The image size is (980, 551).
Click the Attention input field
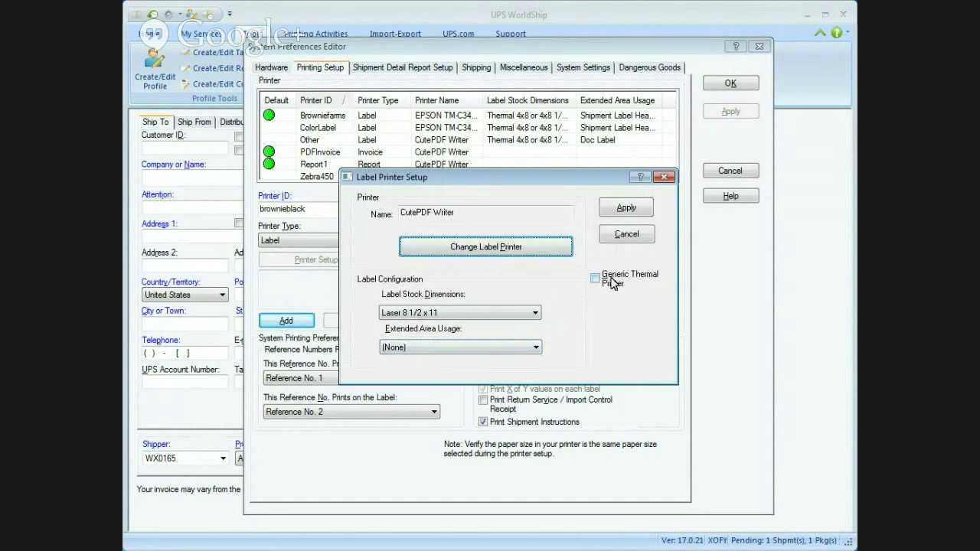191,207
